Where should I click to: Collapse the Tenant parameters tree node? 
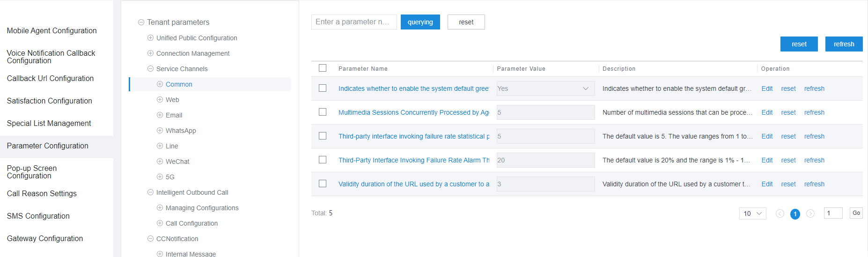[141, 22]
